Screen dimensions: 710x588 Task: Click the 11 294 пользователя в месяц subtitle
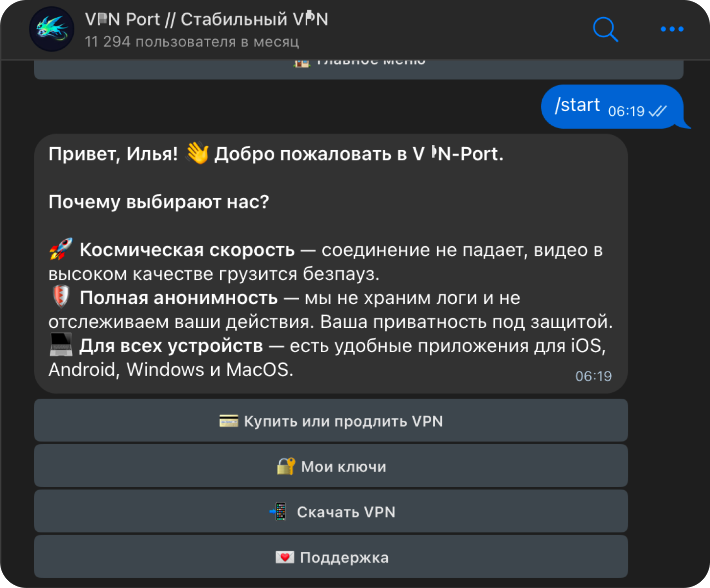[x=192, y=42]
